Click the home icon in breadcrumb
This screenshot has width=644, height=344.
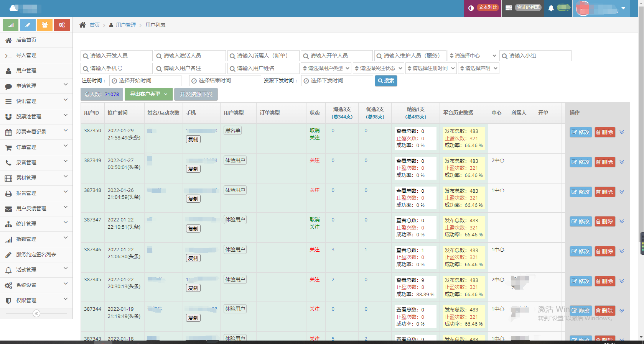click(x=82, y=25)
